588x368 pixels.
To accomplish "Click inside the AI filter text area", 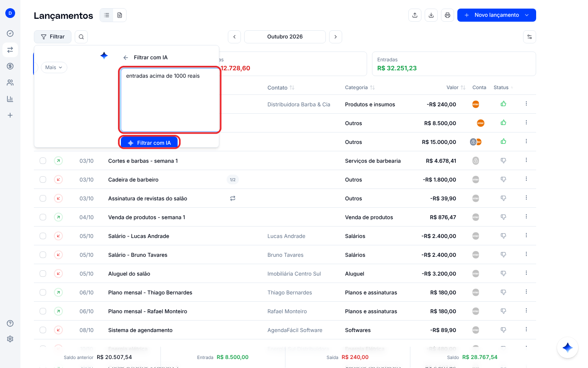I will (x=170, y=100).
